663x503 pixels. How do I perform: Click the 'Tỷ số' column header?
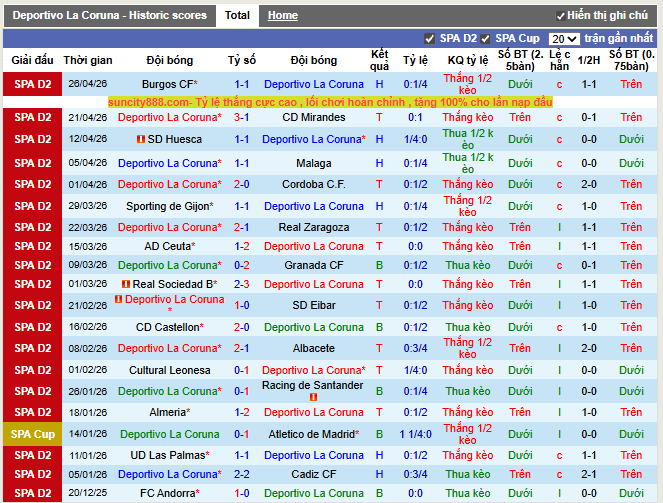[241, 60]
